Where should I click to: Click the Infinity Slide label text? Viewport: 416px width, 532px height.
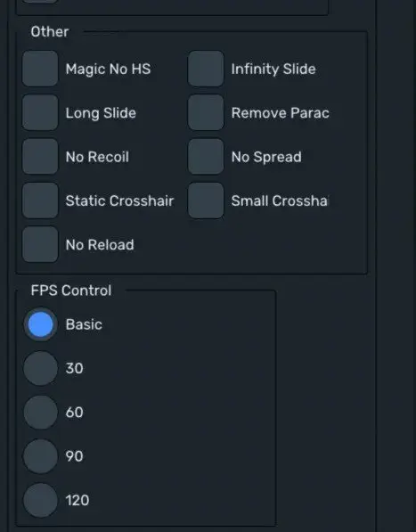click(x=273, y=69)
